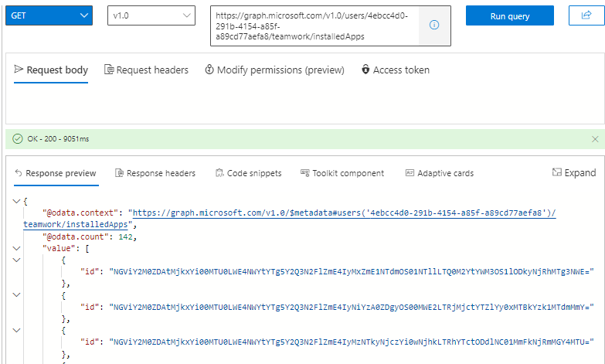Screen dimensions: 605x364
Task: Dismiss the OK 200 status banner
Action: point(595,139)
